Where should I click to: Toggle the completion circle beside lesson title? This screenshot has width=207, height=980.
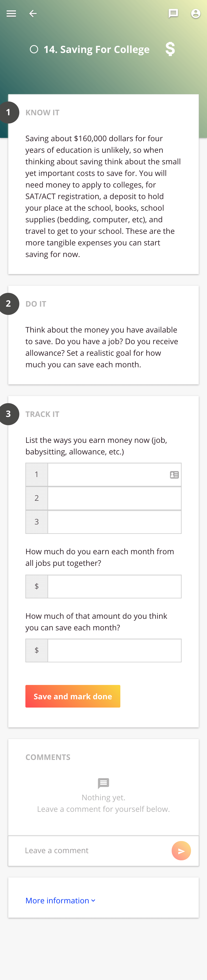point(34,49)
